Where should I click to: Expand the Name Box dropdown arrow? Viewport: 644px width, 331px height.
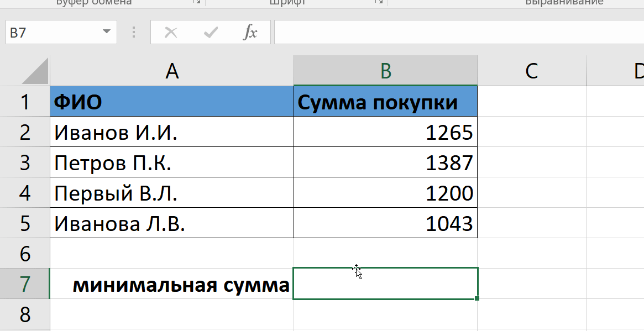pyautogui.click(x=106, y=31)
